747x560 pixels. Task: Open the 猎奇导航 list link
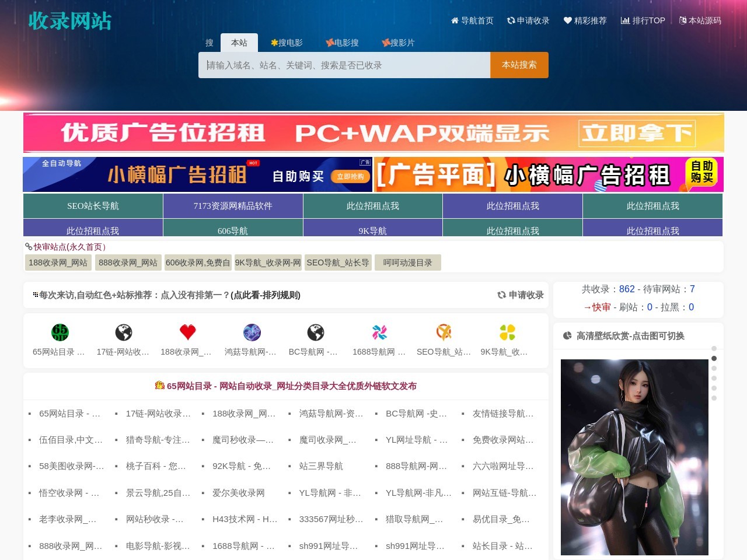158,440
